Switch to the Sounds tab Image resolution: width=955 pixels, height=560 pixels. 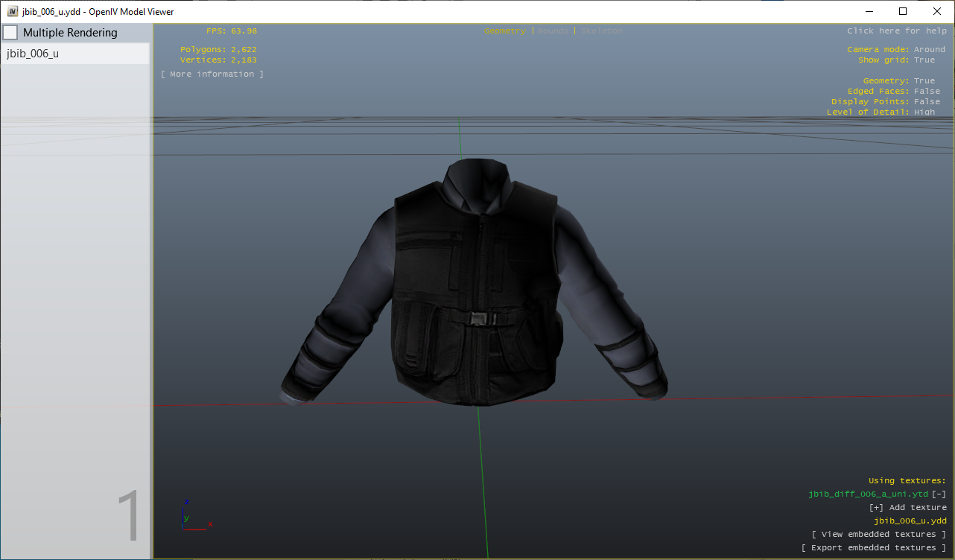553,31
